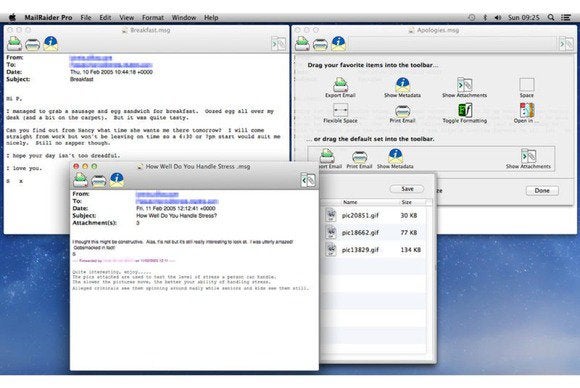Image resolution: width=580 pixels, height=388 pixels.
Task: Click Print Email icon in Stress message toolbar
Action: [x=99, y=181]
